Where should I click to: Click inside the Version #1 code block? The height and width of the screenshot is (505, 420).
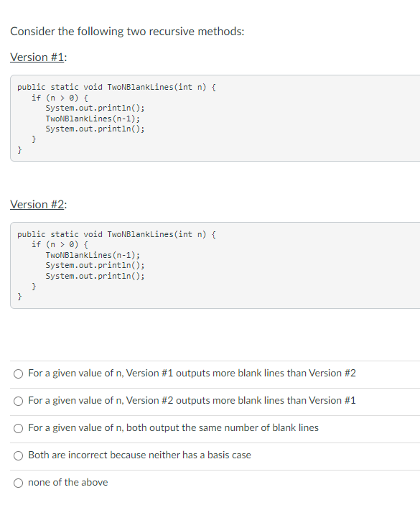tap(215, 119)
